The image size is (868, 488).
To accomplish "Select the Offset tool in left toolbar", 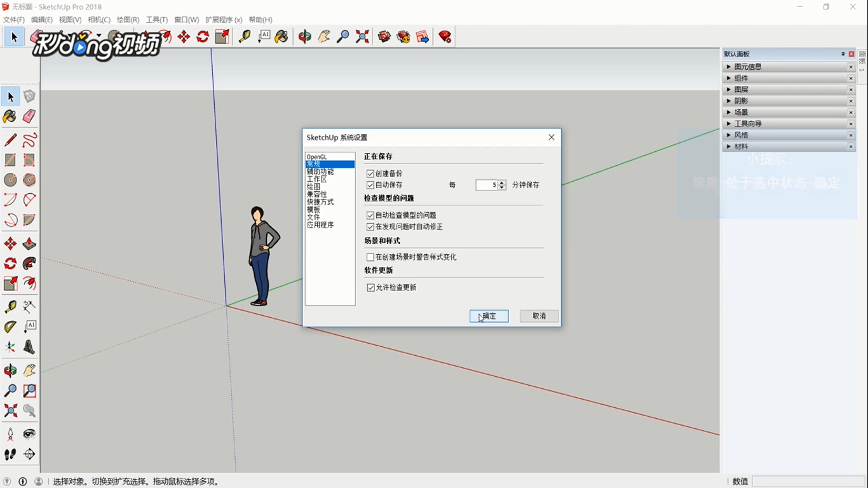I will click(29, 283).
